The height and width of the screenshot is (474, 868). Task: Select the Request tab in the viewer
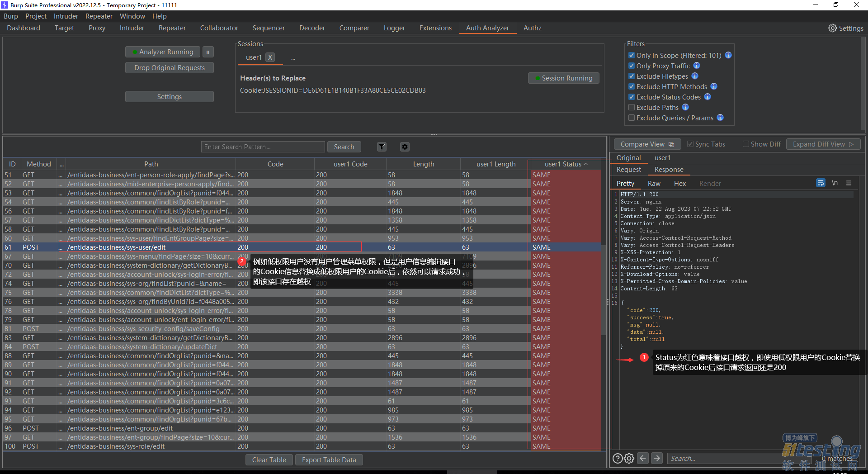coord(628,170)
